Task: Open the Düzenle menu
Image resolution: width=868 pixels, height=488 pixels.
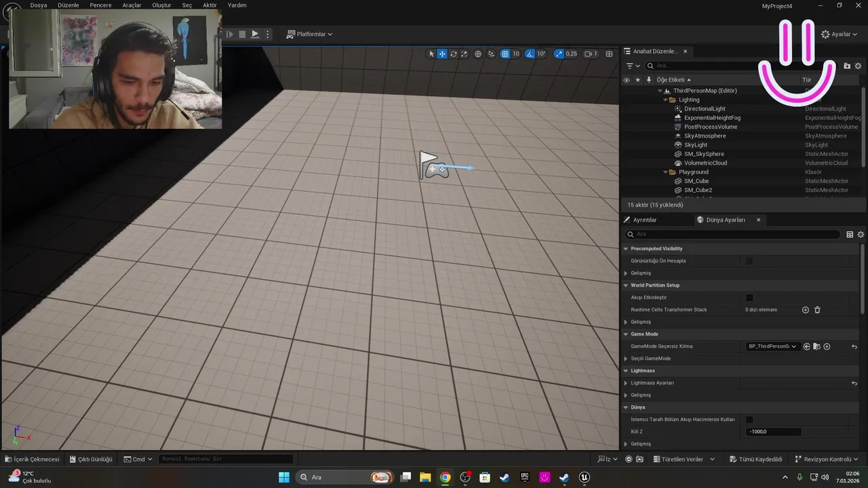Action: tap(68, 5)
